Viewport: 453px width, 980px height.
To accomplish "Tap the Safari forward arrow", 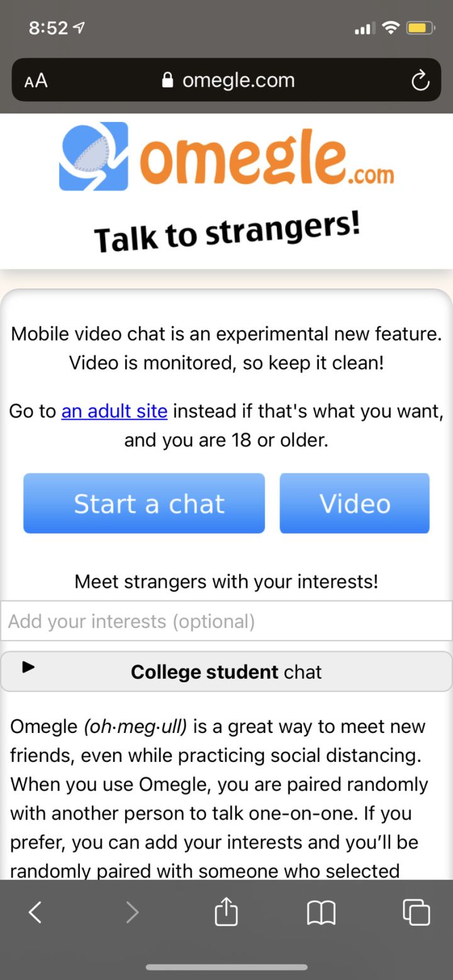I will 132,912.
